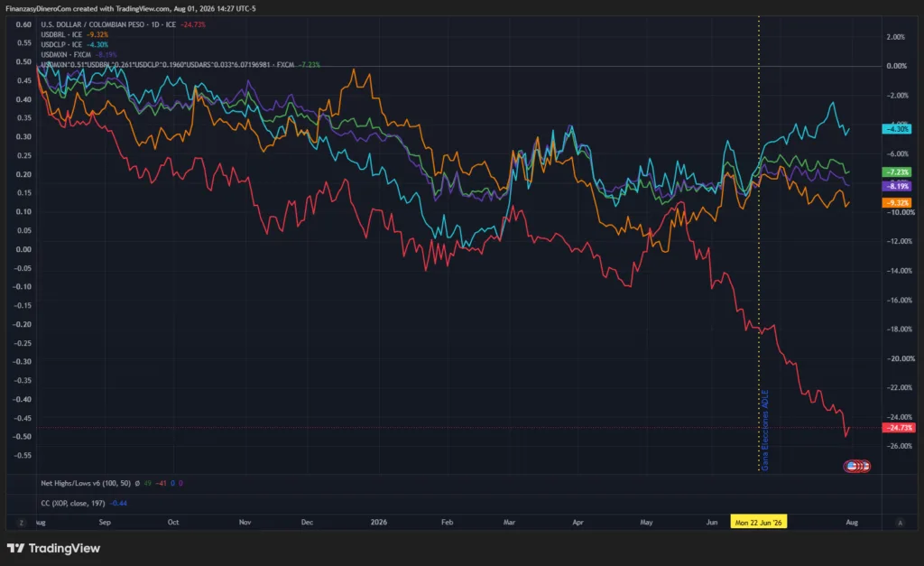The image size is (924, 566).
Task: Click the orange -9.32% price label
Action: point(897,203)
